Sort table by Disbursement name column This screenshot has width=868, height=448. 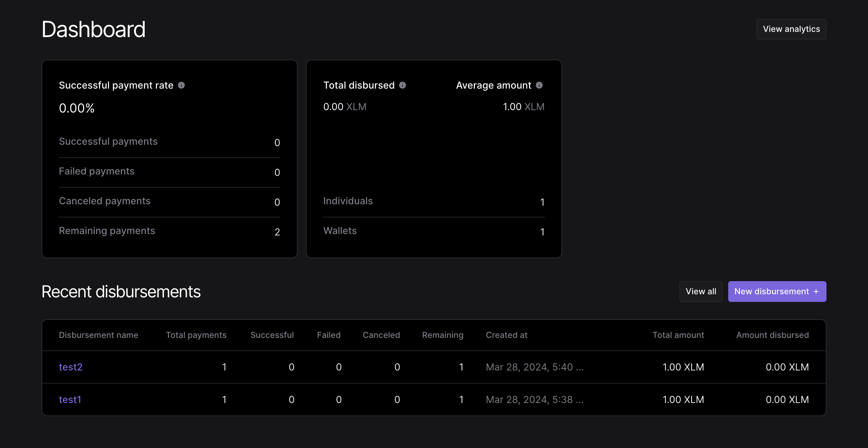pyautogui.click(x=98, y=335)
